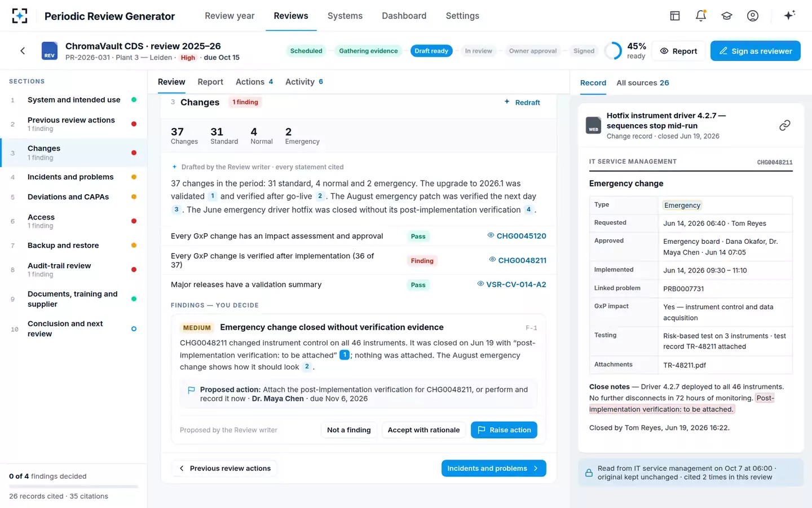The width and height of the screenshot is (812, 508).
Task: Click the Draft ready status pill
Action: click(x=431, y=51)
